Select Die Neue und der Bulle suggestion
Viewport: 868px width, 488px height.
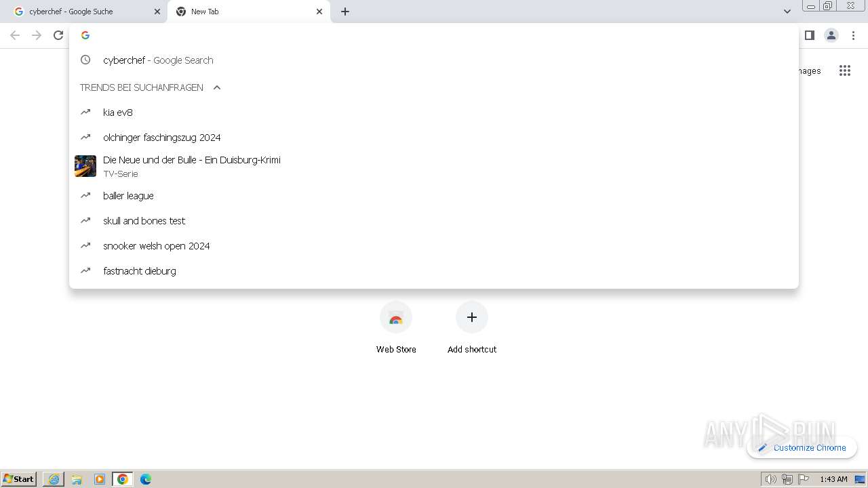434,167
